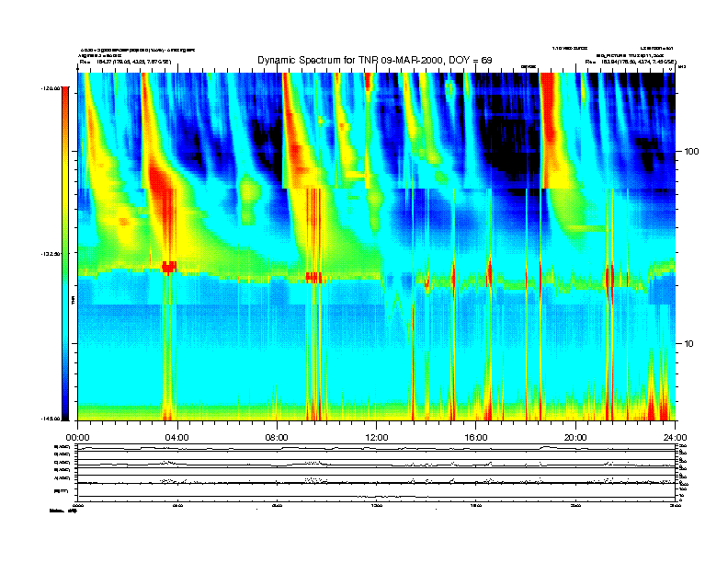Click the title "Dynamic Spectrum for TNR 09-MAR-2000, DOY = 69"

point(374,60)
